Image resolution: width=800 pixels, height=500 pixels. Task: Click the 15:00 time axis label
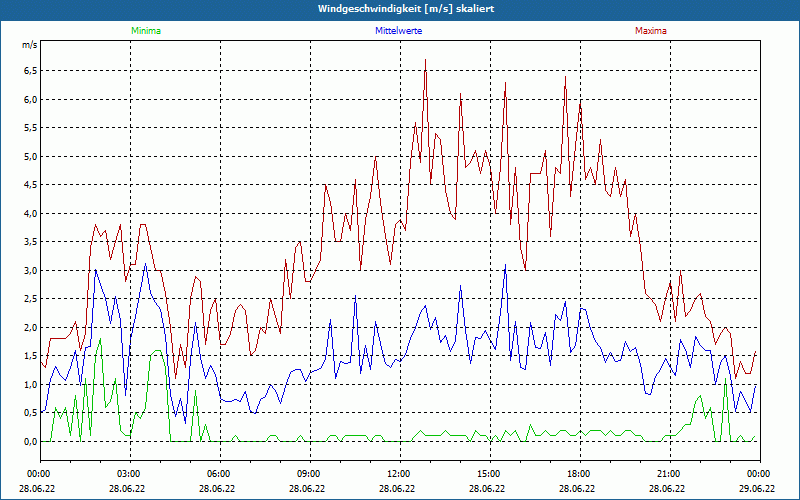point(487,474)
